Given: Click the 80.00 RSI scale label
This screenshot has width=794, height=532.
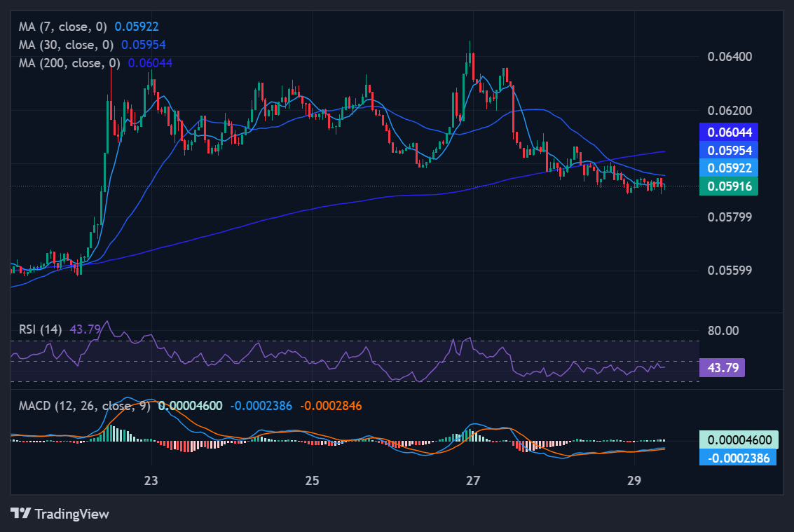Looking at the screenshot, I should (x=722, y=330).
